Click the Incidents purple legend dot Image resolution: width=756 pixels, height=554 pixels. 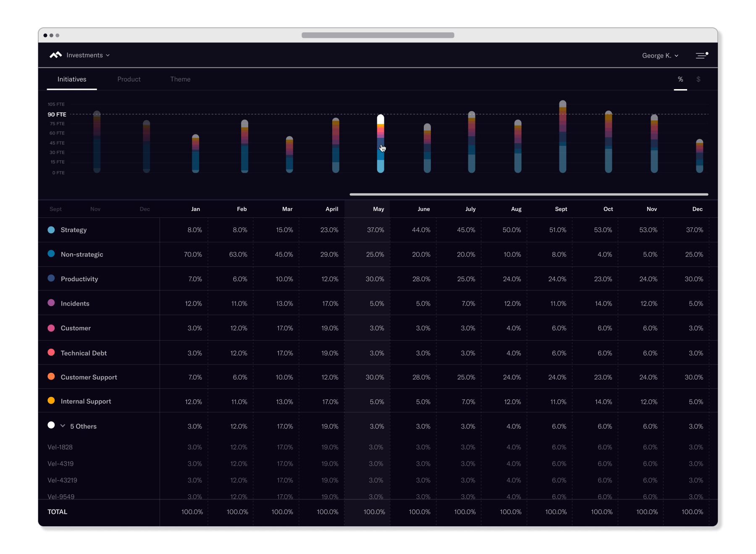(x=51, y=303)
